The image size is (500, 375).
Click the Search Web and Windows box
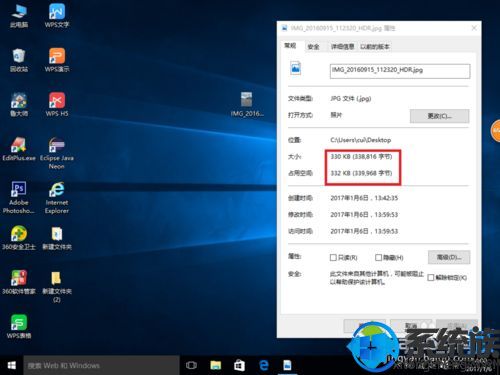point(101,365)
